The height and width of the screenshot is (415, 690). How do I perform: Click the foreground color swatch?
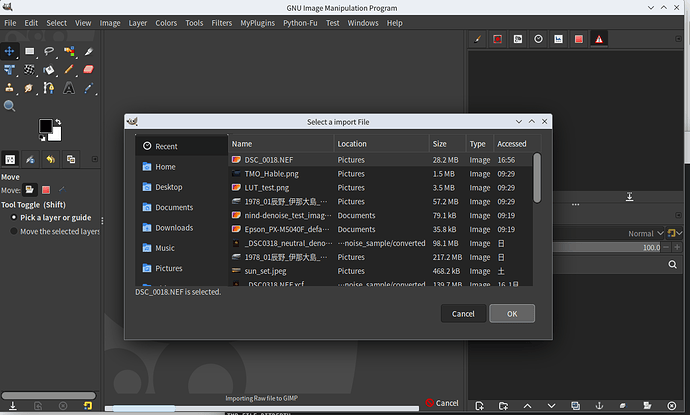46,126
